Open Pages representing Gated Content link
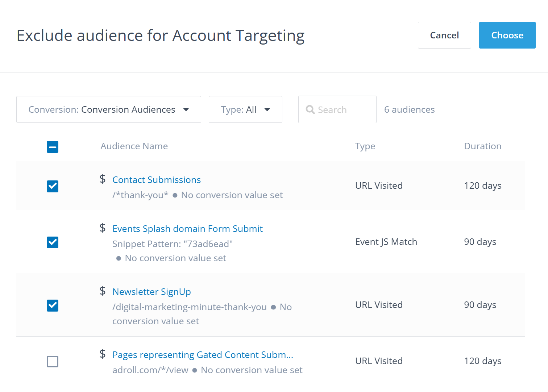 click(203, 355)
